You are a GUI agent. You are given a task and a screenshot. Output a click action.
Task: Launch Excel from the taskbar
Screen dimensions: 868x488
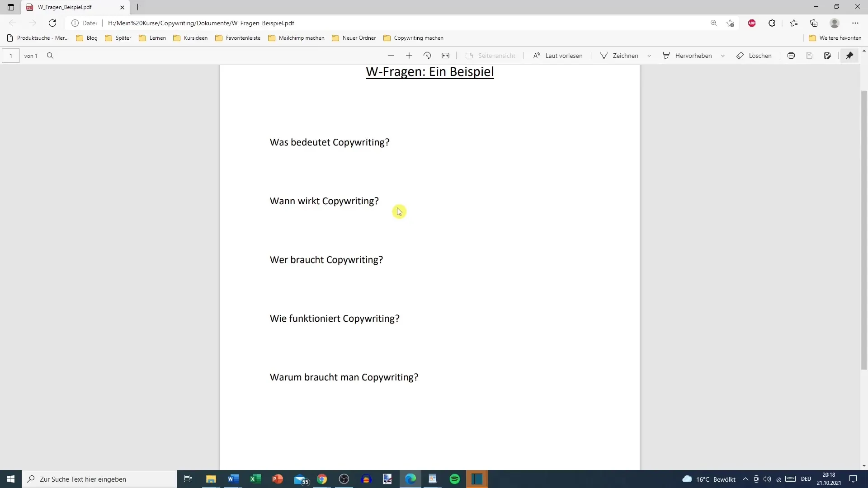point(255,479)
